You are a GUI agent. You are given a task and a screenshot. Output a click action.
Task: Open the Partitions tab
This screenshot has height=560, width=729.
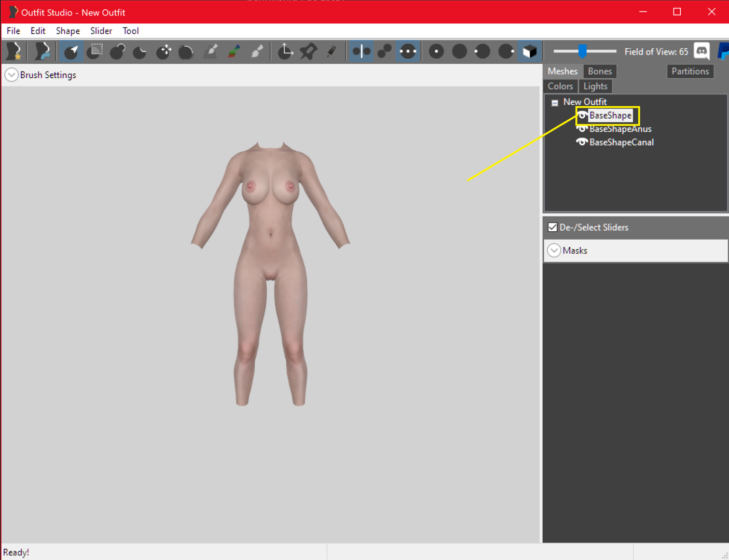[690, 71]
